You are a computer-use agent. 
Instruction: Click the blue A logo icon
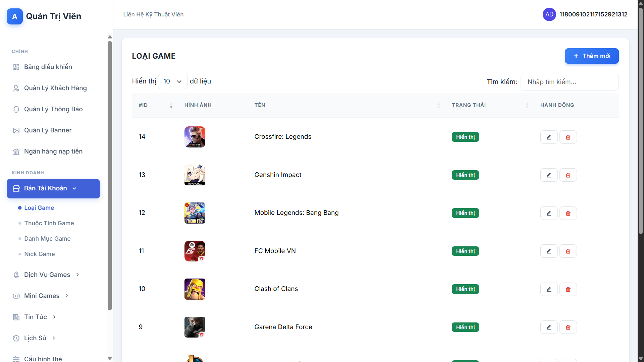point(15,16)
